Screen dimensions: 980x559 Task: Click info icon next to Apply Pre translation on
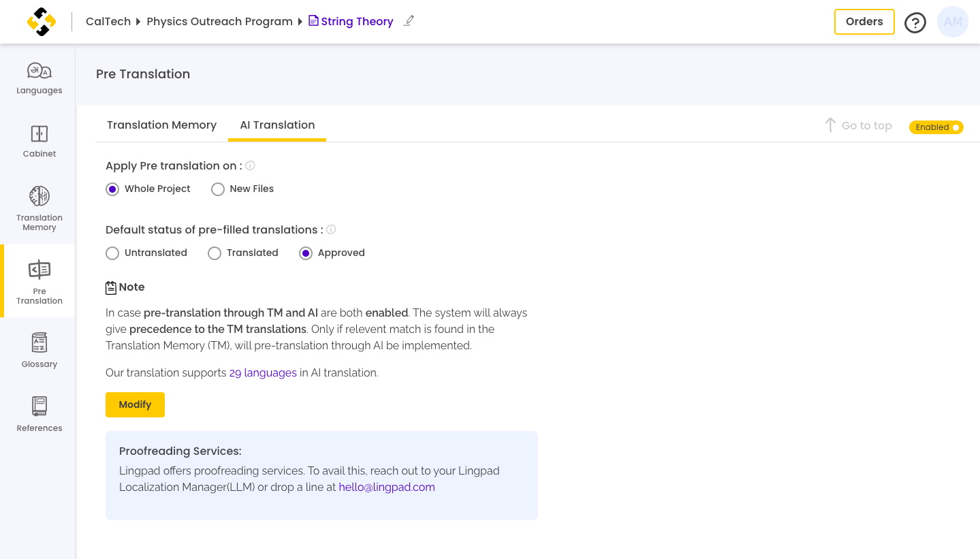pyautogui.click(x=250, y=165)
